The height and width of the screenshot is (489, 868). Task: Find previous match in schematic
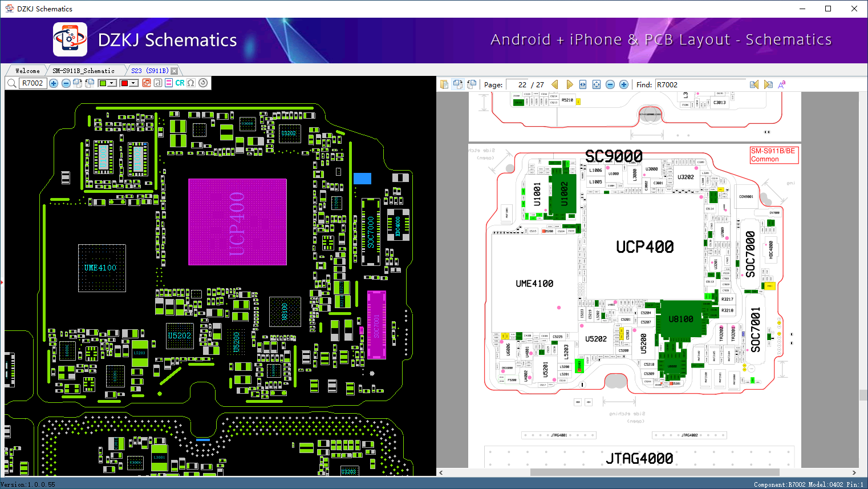[x=754, y=84]
